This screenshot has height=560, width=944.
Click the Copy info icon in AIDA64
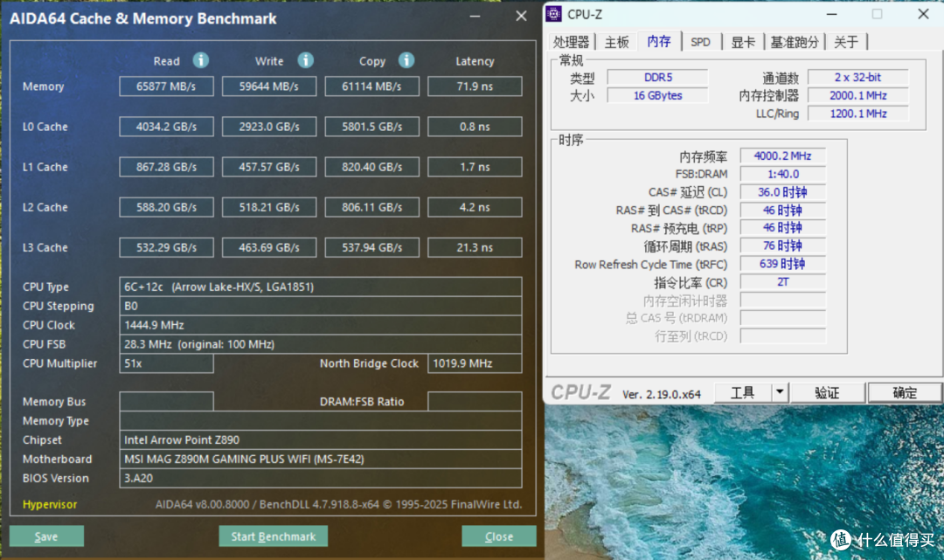point(406,60)
